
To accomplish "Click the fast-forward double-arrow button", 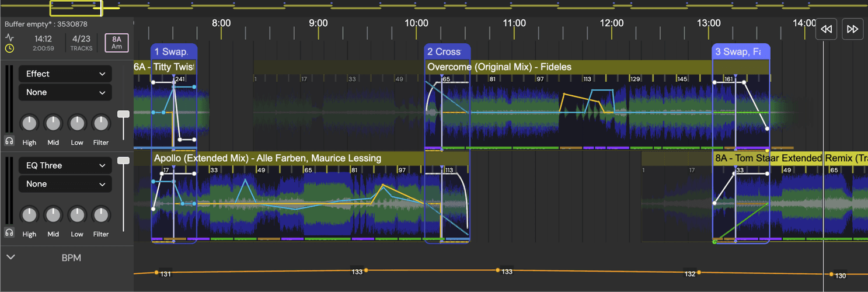I will click(x=852, y=29).
